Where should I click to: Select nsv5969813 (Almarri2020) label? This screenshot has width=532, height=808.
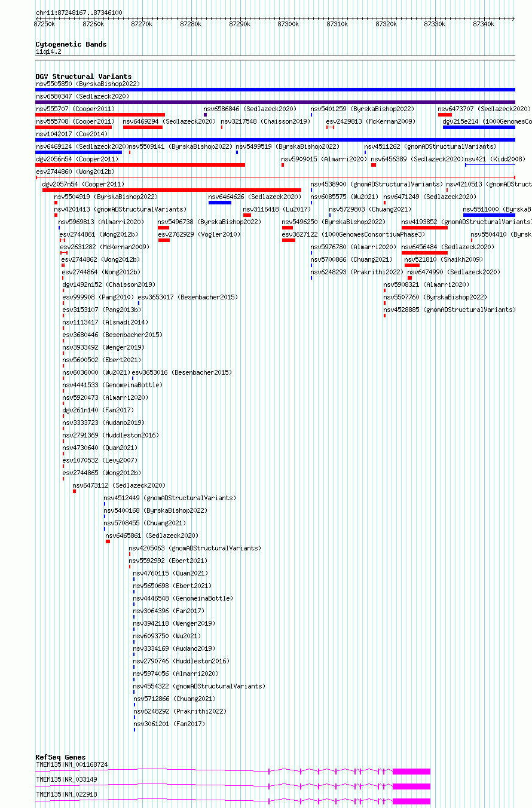tap(102, 222)
